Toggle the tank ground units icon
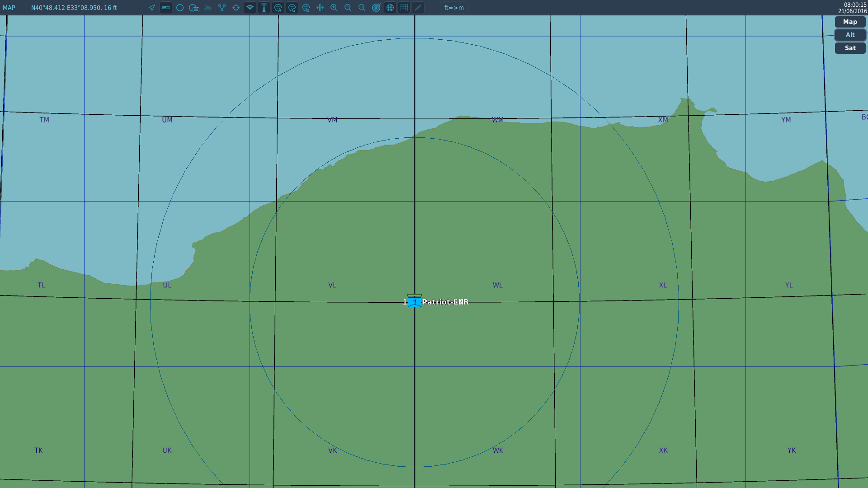The width and height of the screenshot is (868, 488). coord(208,8)
